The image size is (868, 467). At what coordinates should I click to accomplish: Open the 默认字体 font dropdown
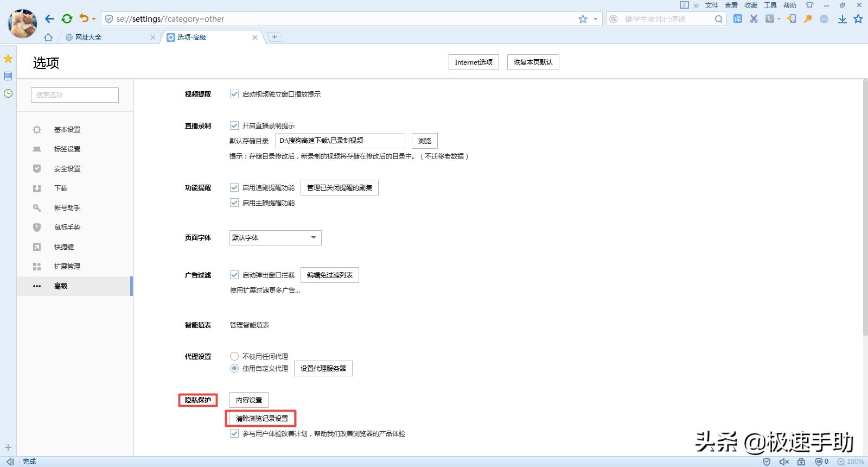(276, 238)
